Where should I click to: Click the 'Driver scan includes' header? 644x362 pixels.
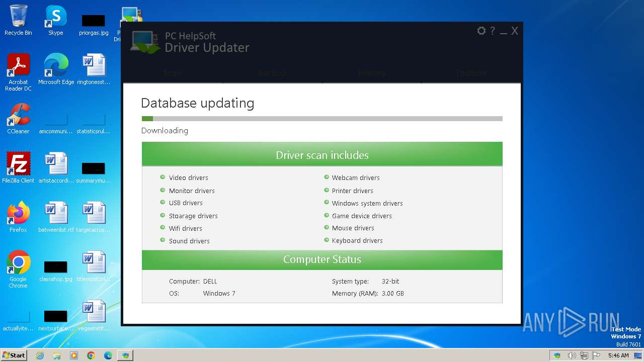coord(322,154)
